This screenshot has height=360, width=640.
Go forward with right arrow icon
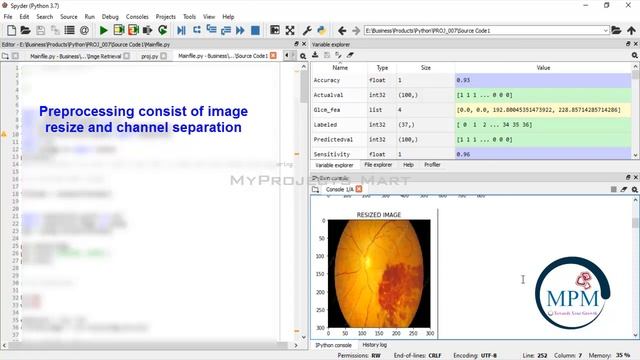click(356, 31)
